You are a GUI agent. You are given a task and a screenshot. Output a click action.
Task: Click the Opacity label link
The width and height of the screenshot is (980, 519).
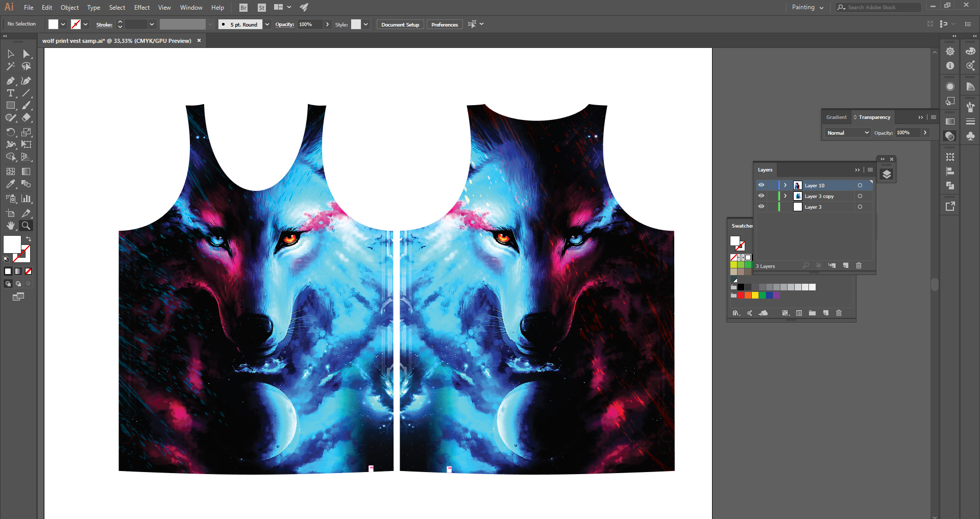point(284,24)
